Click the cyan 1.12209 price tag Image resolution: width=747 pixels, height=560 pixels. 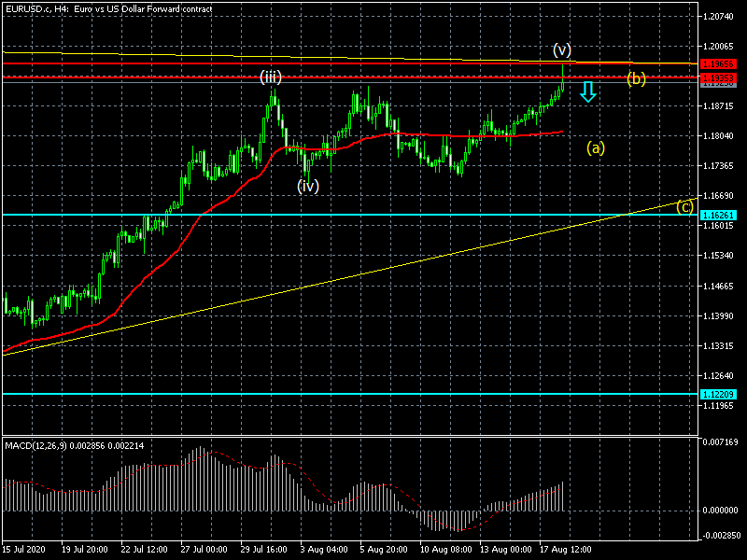coord(718,394)
